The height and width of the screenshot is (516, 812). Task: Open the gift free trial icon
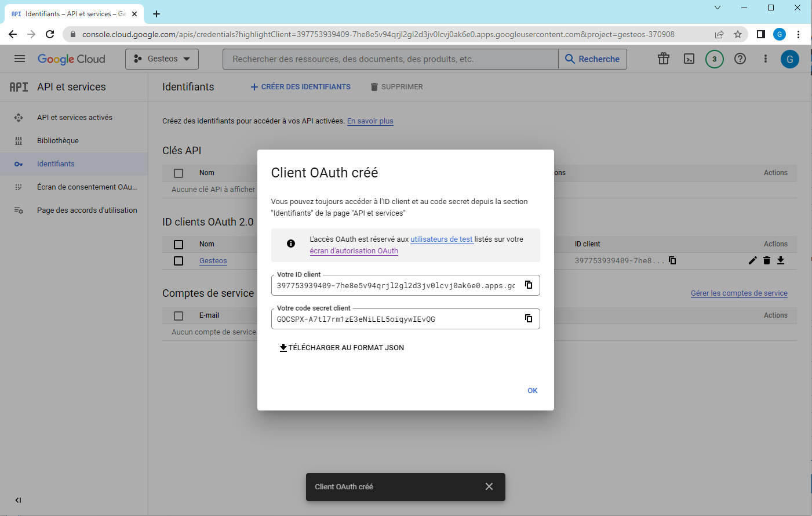tap(663, 59)
